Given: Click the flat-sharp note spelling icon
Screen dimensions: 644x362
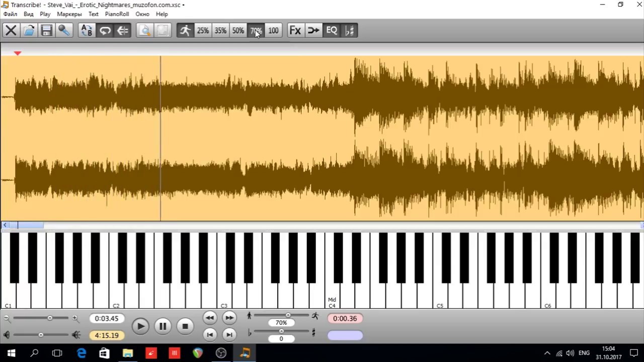Looking at the screenshot, I should (349, 30).
